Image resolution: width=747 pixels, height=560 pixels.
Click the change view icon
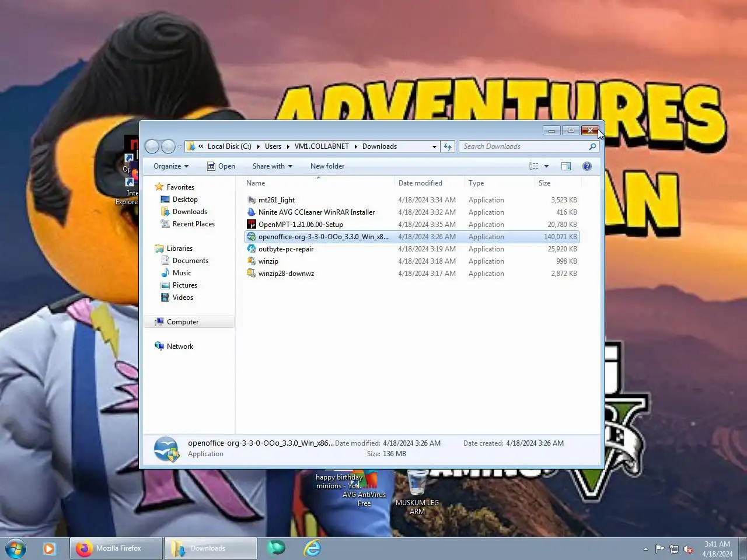pyautogui.click(x=533, y=166)
